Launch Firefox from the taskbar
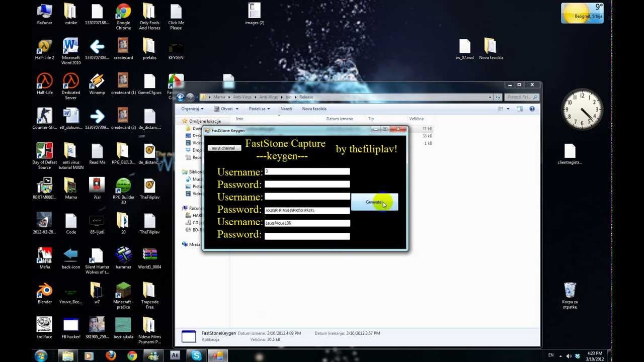This screenshot has width=644, height=362. pos(111,356)
